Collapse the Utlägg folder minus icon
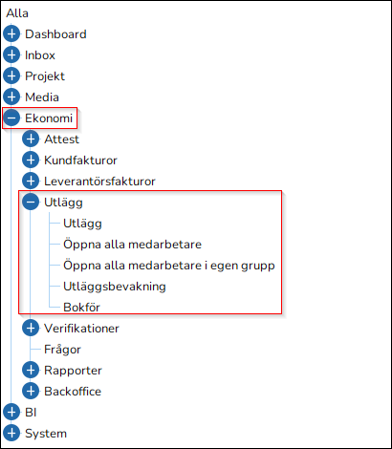The image size is (392, 449). pyautogui.click(x=31, y=202)
